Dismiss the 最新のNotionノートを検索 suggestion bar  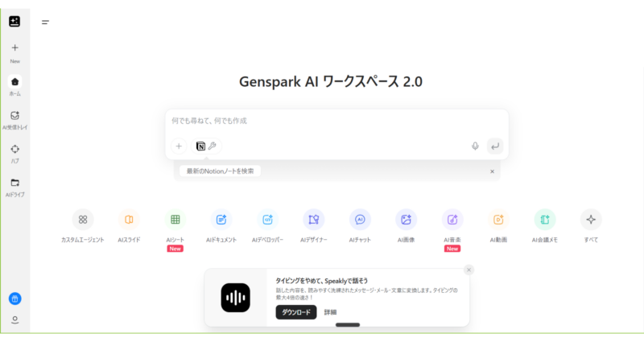[x=492, y=171]
